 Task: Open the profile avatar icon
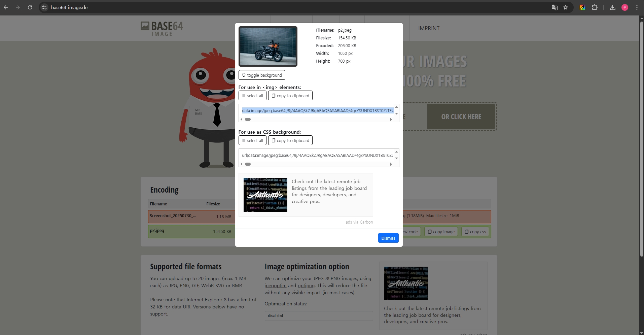coord(625,7)
